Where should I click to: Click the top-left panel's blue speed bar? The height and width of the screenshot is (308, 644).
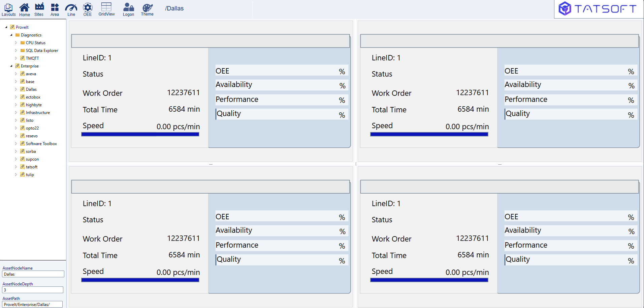[140, 134]
